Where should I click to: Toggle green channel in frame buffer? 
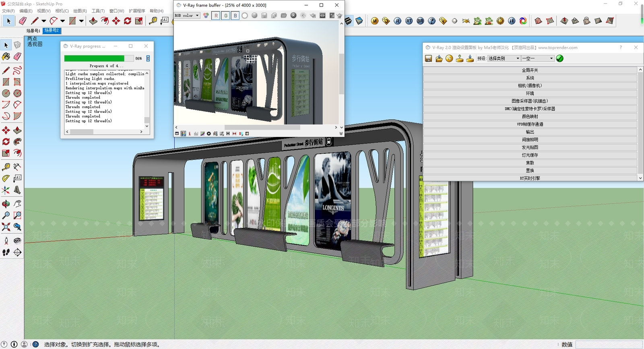tap(226, 15)
